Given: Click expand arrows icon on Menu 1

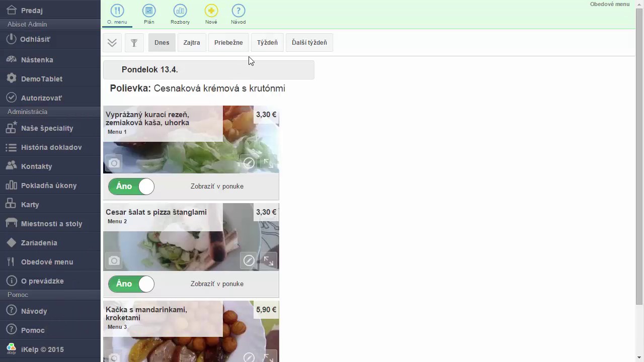Looking at the screenshot, I should pos(269,163).
